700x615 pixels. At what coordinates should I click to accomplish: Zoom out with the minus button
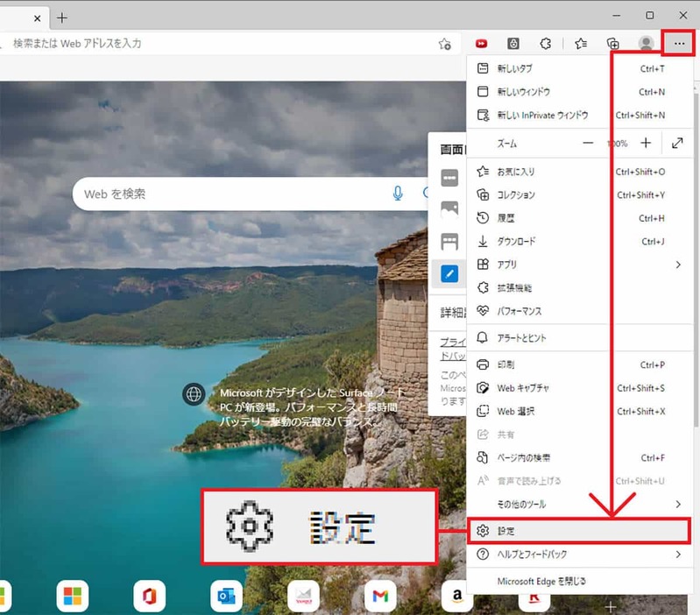coord(588,144)
